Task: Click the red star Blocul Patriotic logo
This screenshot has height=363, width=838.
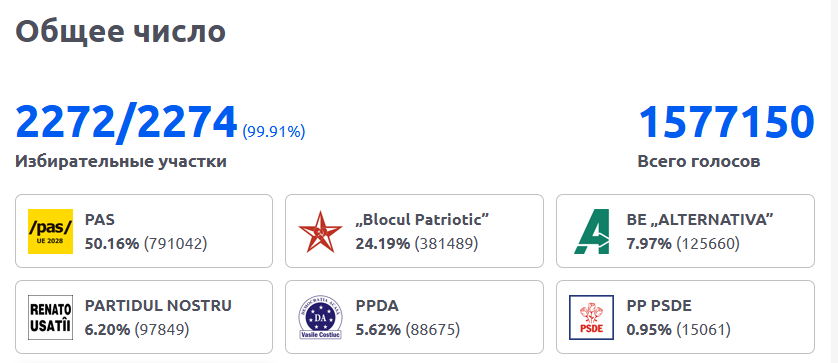Action: click(x=320, y=231)
